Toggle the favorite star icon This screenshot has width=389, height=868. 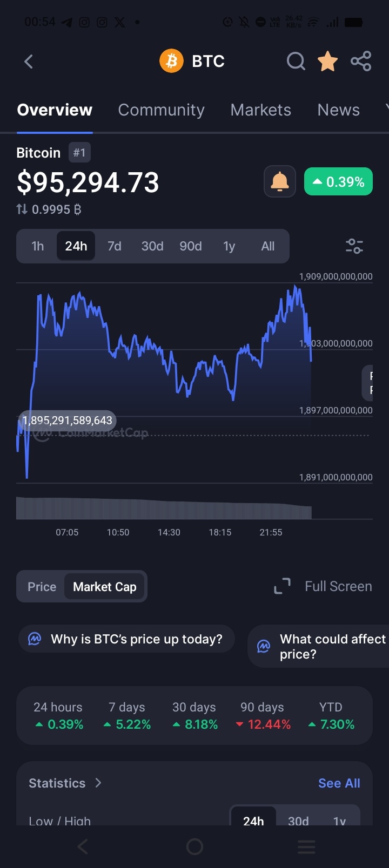(x=327, y=61)
